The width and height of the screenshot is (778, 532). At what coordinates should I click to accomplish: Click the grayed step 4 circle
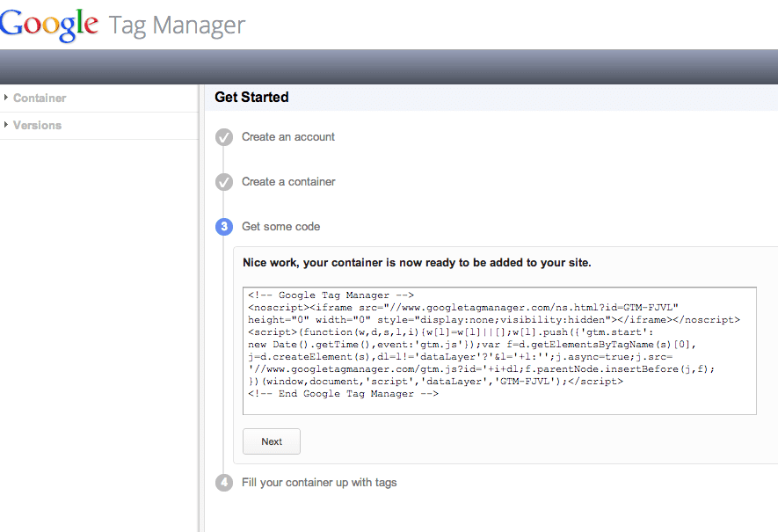(x=224, y=483)
